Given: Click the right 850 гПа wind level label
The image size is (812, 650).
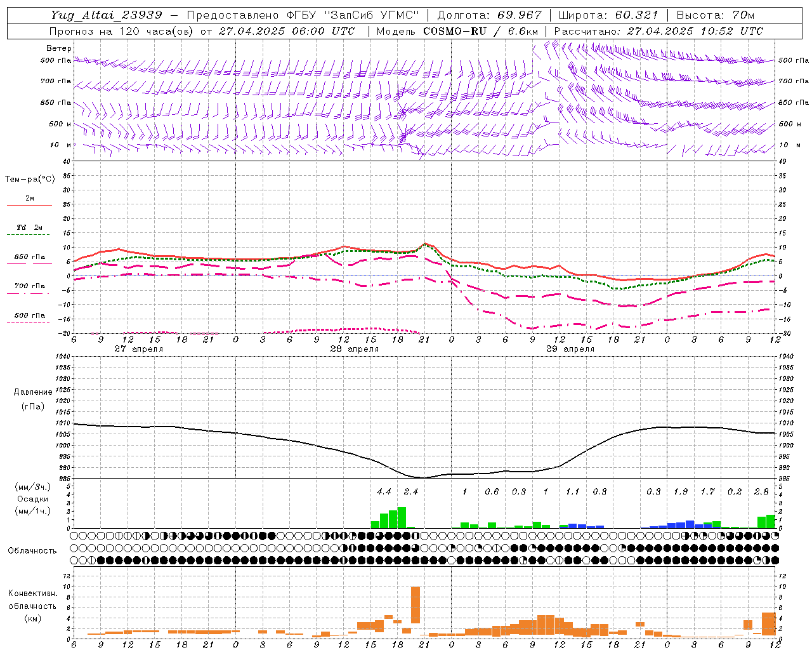Looking at the screenshot, I should click(x=794, y=102).
